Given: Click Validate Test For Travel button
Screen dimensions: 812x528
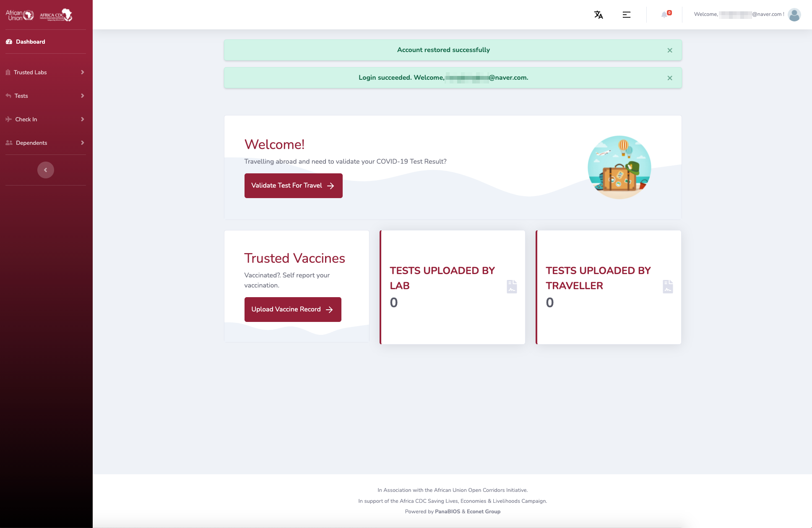Looking at the screenshot, I should [x=293, y=186].
